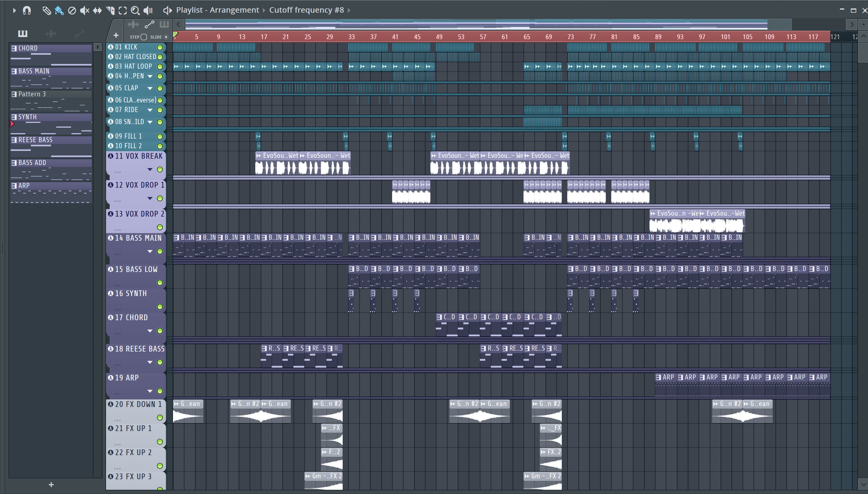The width and height of the screenshot is (868, 494).
Task: Open the Cutoff frequency #8 clip menu
Action: coord(306,10)
